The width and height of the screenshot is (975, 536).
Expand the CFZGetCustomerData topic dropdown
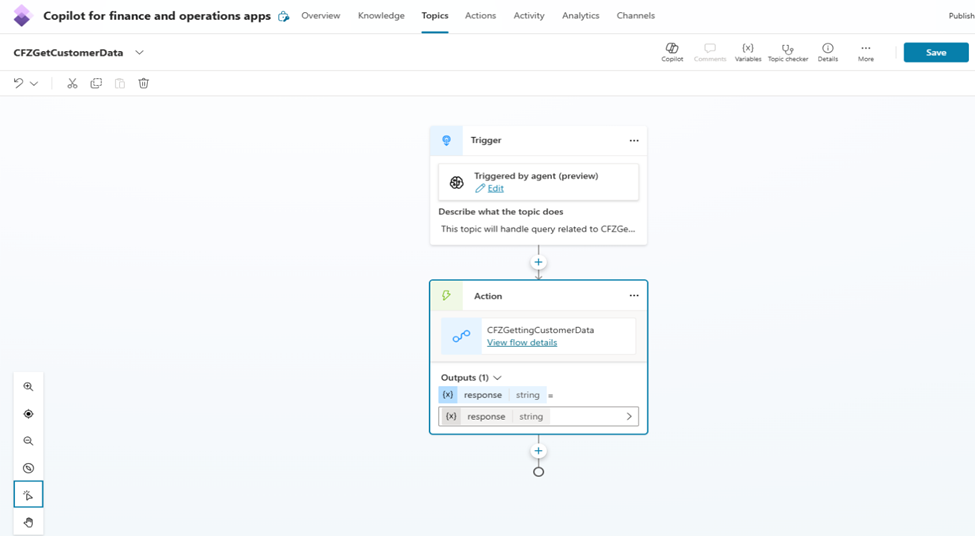(139, 53)
